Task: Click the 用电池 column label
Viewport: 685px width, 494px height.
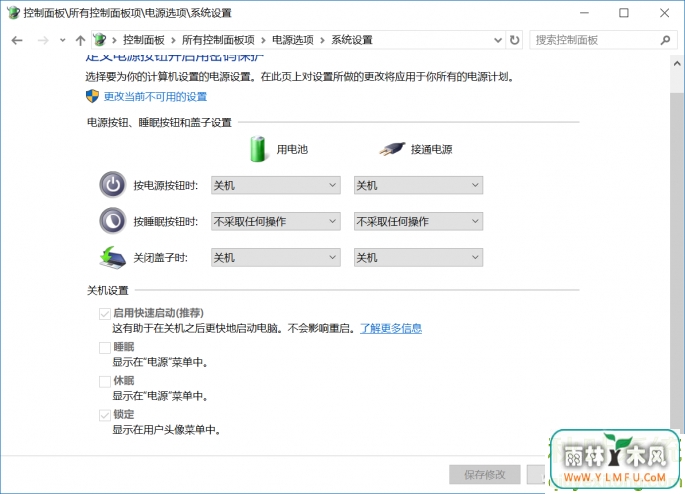Action: click(x=292, y=149)
